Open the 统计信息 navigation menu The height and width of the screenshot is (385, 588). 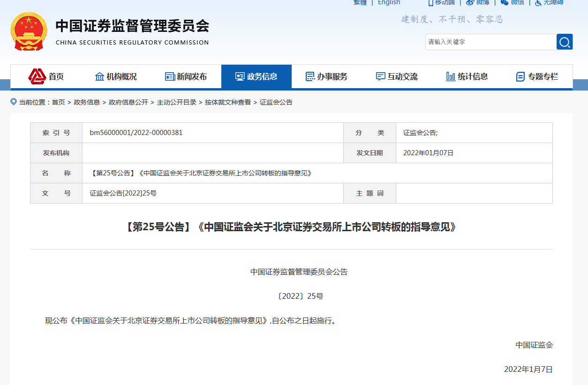point(467,76)
